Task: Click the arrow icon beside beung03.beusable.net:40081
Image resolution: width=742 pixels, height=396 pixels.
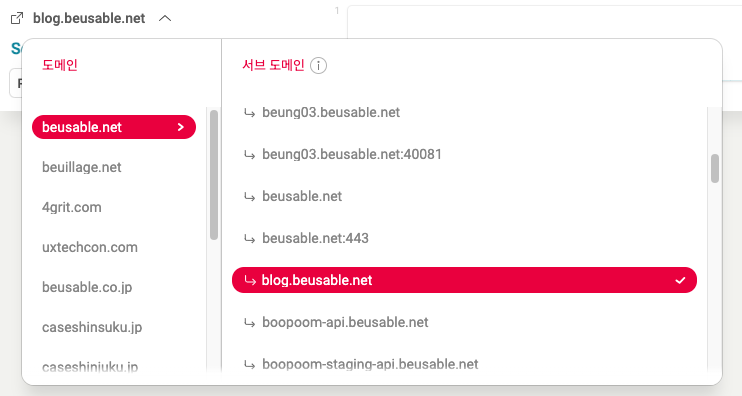Action: tap(249, 155)
